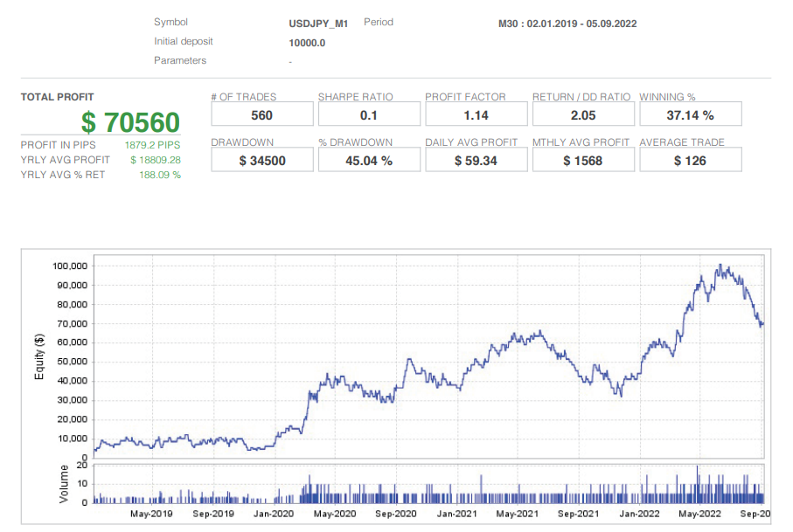Select the Mthly Avg Profit box $ 1568

pos(582,160)
